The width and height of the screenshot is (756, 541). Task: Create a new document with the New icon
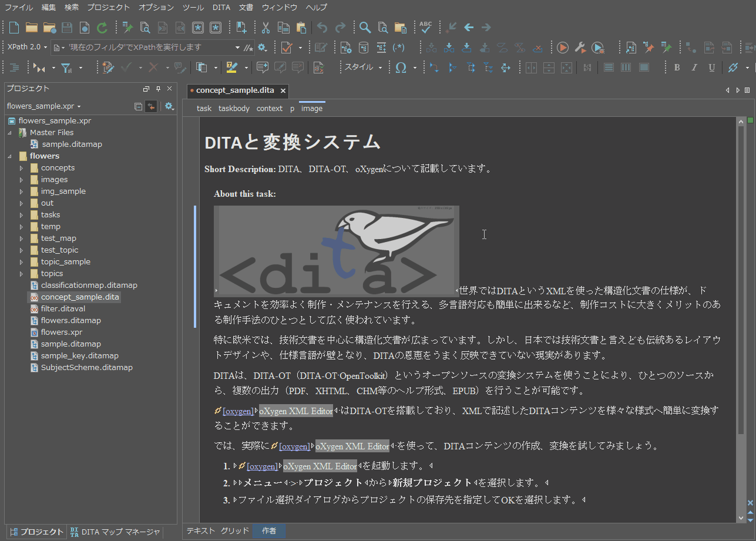[x=14, y=28]
